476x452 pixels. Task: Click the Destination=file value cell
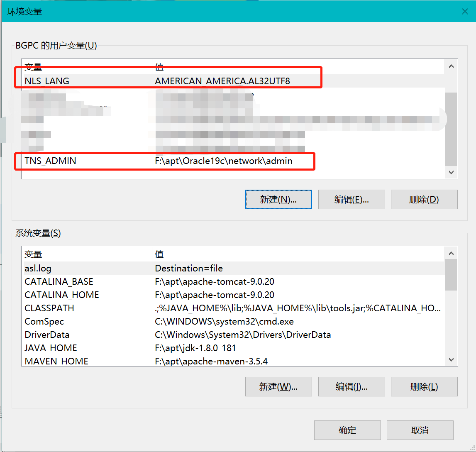[x=189, y=269]
